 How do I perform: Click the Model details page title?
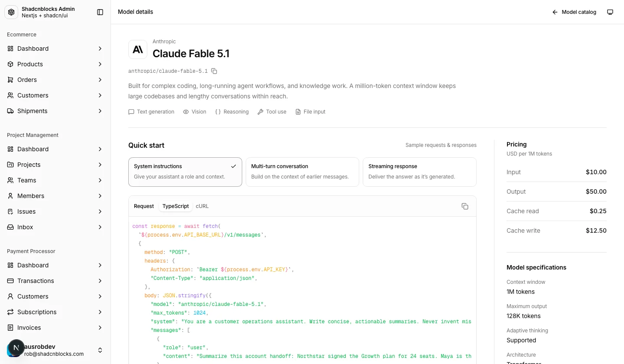tap(136, 12)
